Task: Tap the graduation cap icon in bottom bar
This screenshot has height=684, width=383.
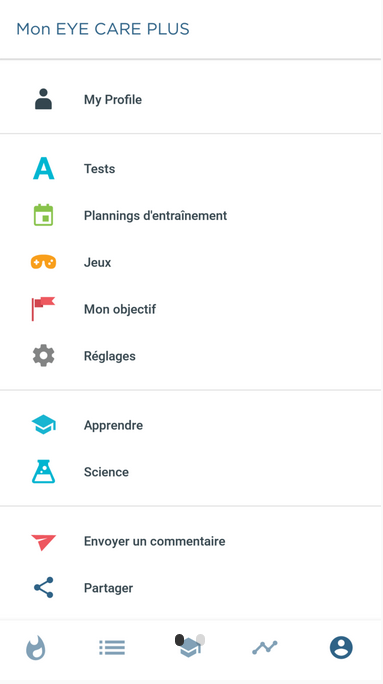Action: coord(191,647)
